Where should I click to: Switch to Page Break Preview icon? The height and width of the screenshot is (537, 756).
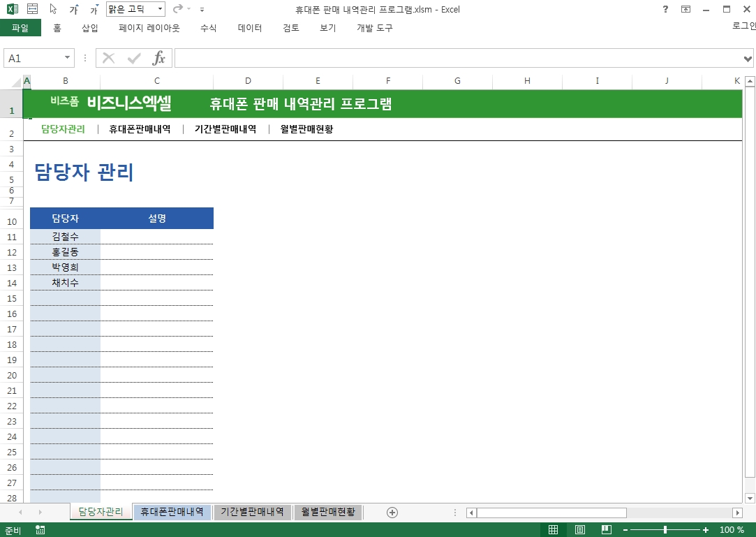(x=607, y=530)
